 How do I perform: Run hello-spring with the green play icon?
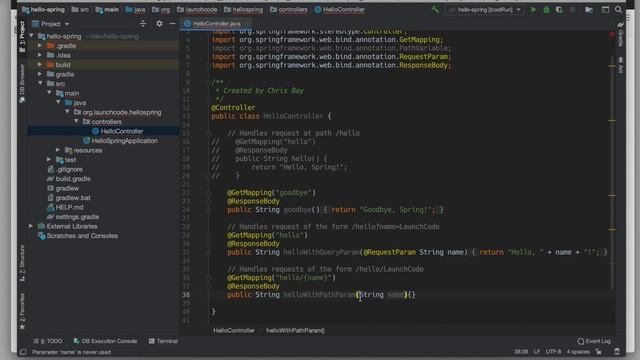click(533, 9)
